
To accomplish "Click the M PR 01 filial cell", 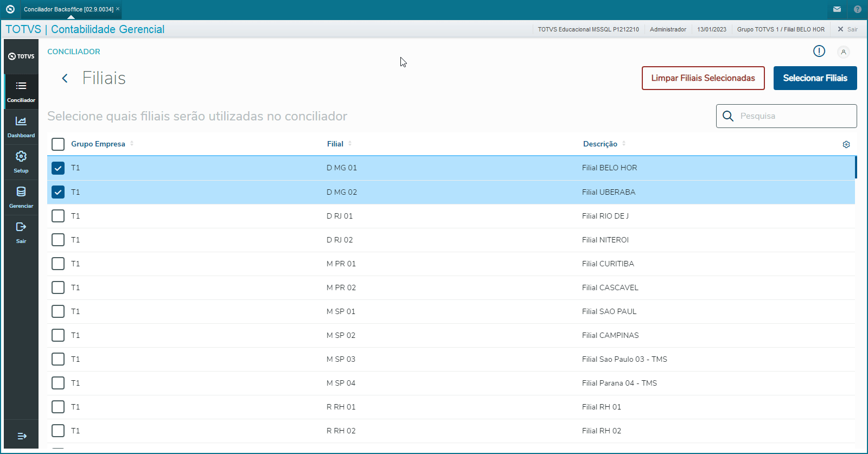I will click(341, 264).
